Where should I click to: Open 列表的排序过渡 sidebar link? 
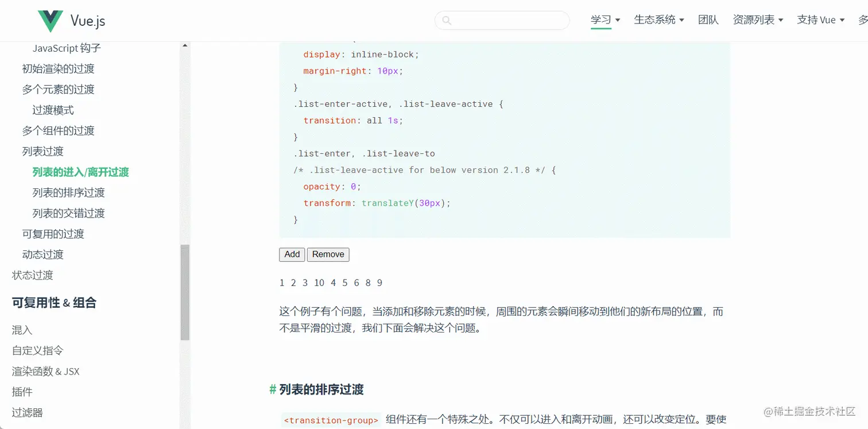click(x=68, y=193)
